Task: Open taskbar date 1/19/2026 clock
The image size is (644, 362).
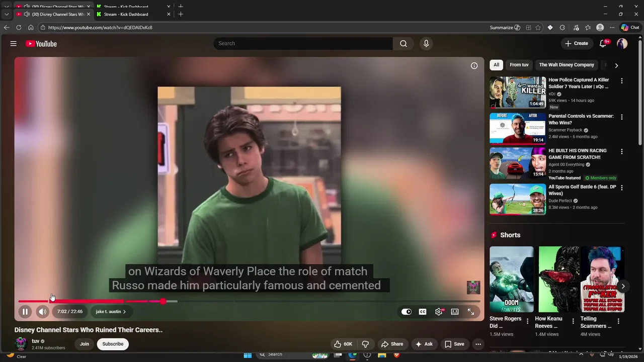Action: click(627, 356)
